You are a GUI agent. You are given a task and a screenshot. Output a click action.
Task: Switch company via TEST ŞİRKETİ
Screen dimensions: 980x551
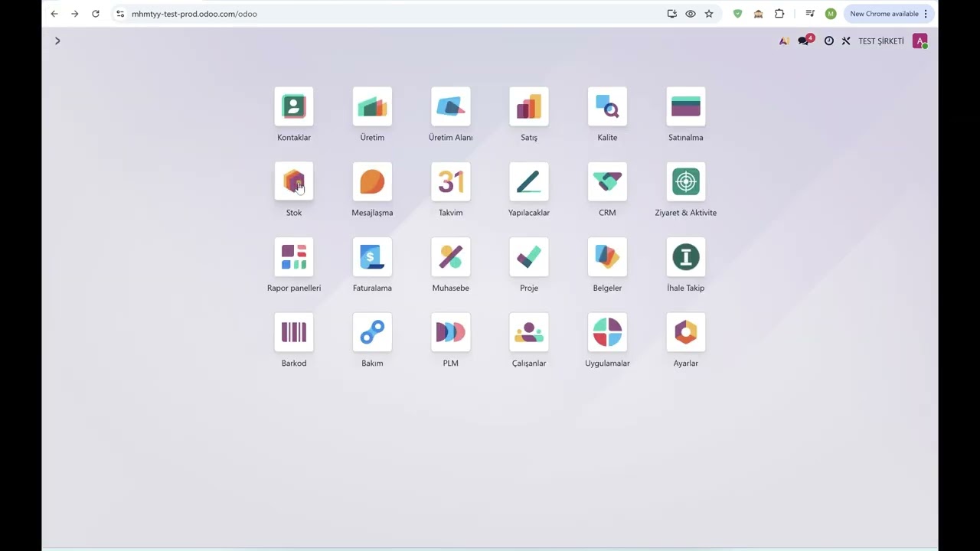[881, 41]
